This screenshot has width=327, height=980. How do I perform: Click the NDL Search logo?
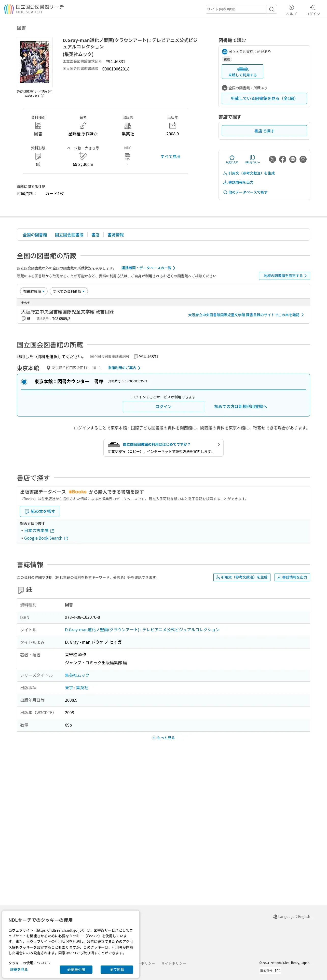tap(34, 9)
